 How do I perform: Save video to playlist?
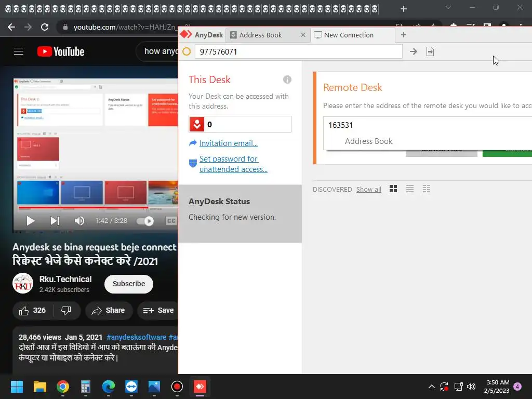click(158, 311)
